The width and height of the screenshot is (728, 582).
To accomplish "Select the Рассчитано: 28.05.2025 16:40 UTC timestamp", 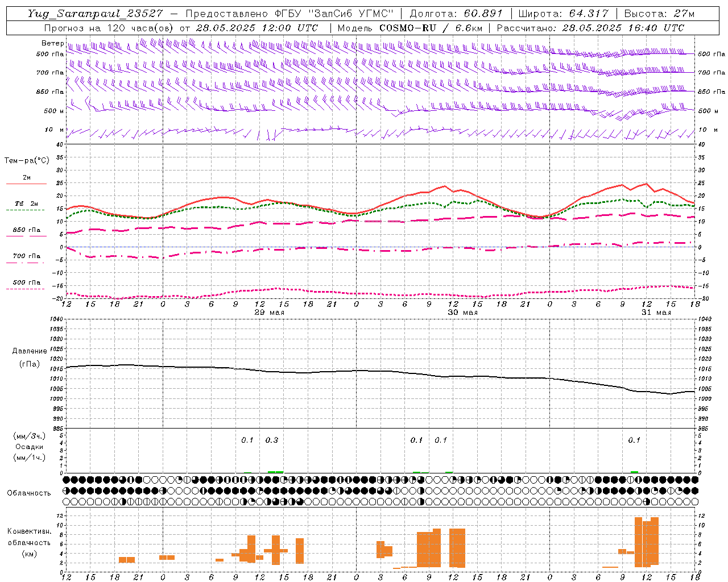I will (590, 28).
